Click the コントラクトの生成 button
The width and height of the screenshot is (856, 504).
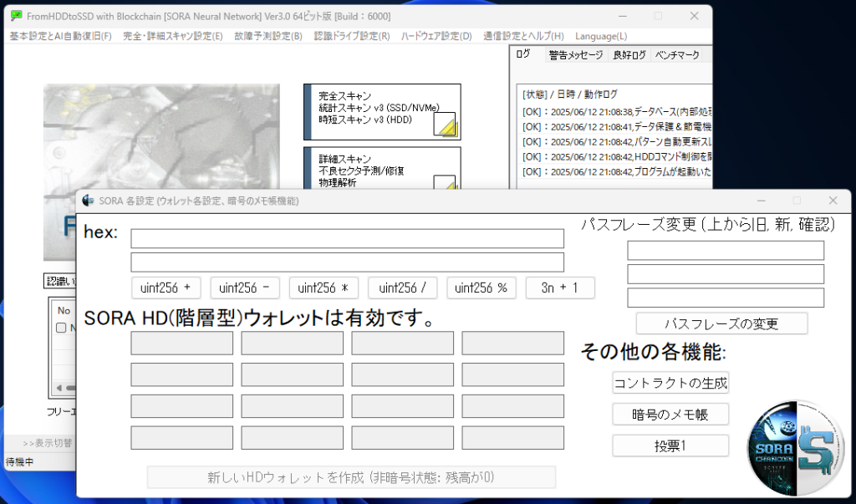(x=670, y=383)
